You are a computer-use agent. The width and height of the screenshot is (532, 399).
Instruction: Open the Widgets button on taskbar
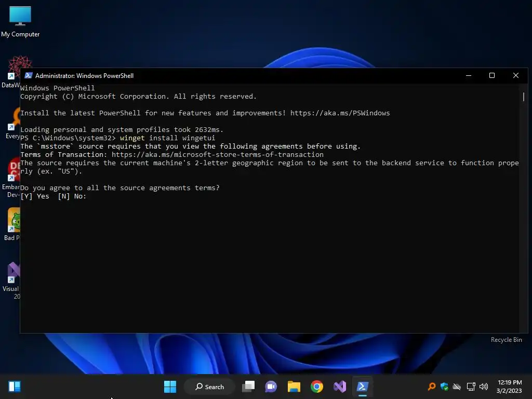15,387
